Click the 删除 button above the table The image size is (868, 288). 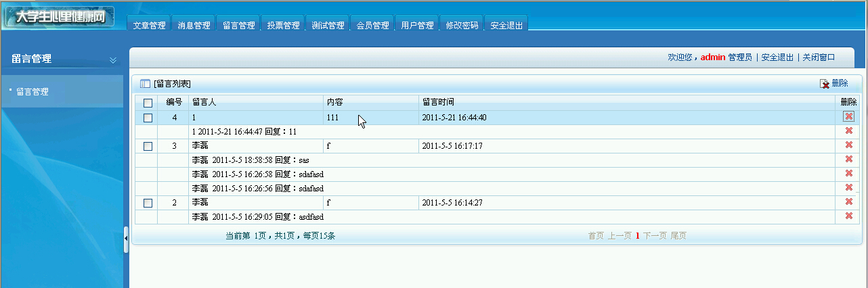(x=834, y=84)
